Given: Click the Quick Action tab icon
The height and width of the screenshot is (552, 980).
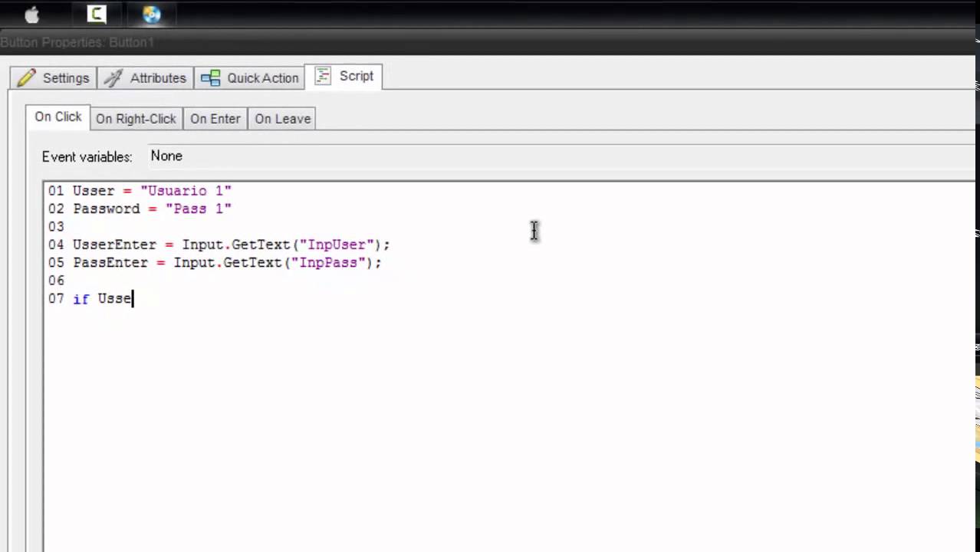Looking at the screenshot, I should coord(211,77).
